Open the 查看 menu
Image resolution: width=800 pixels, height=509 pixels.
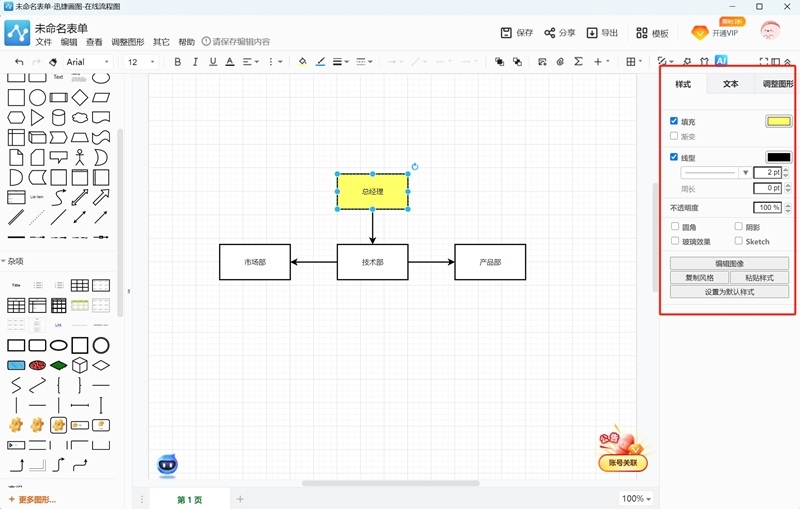tap(94, 42)
